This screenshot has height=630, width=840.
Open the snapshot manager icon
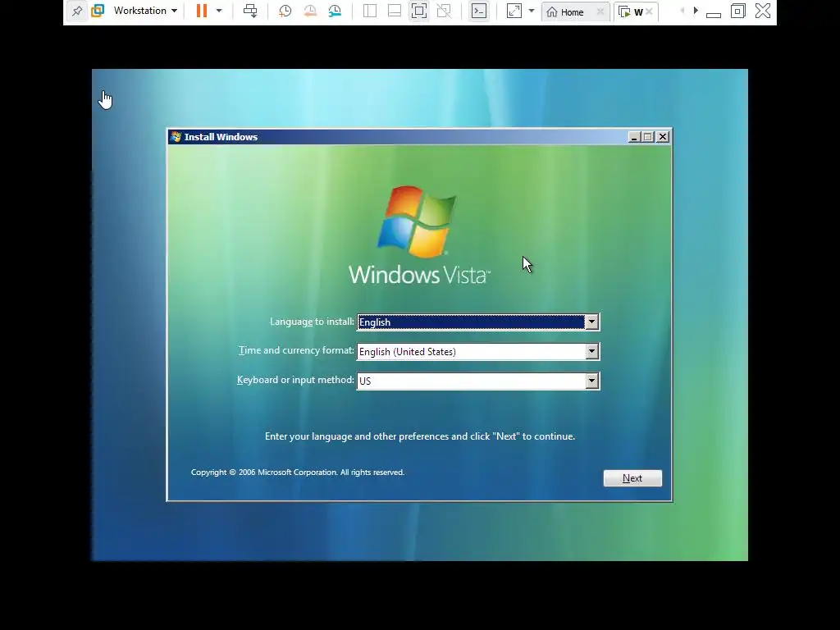pos(335,11)
